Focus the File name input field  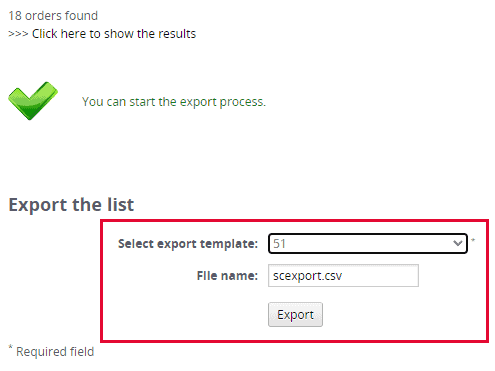pyautogui.click(x=343, y=276)
